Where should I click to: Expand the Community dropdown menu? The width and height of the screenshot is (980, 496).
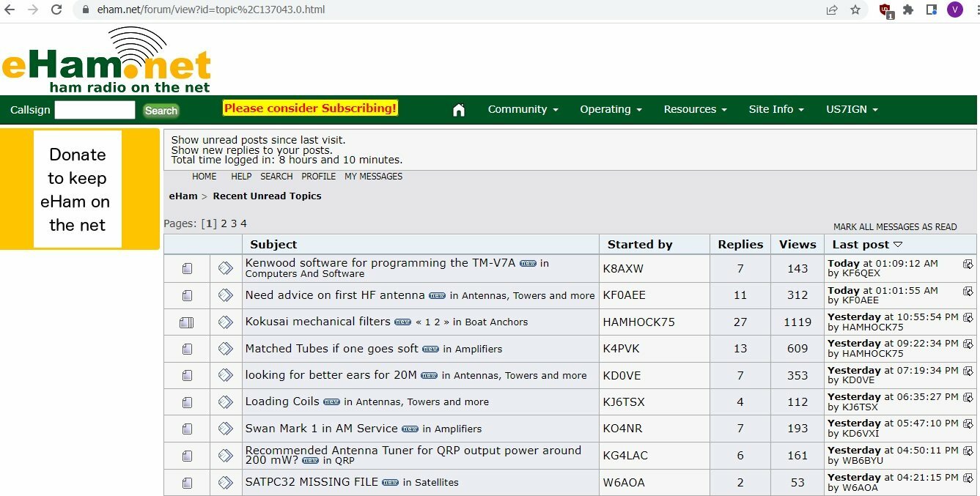(523, 109)
